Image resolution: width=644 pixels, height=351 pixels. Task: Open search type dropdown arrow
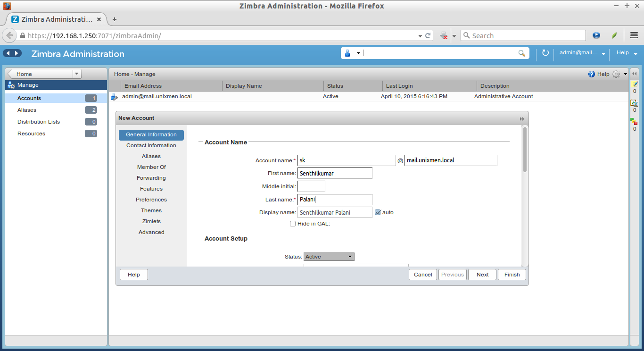[358, 53]
